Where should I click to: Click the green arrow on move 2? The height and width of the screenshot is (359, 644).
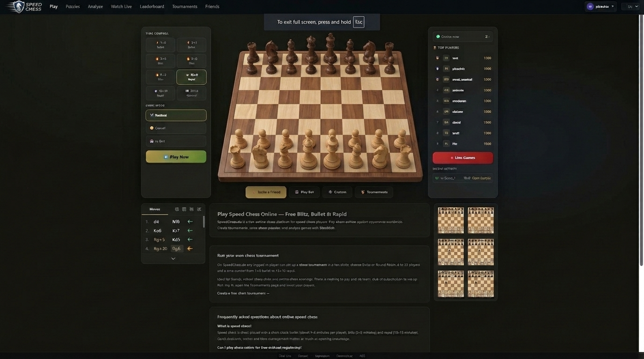point(190,230)
